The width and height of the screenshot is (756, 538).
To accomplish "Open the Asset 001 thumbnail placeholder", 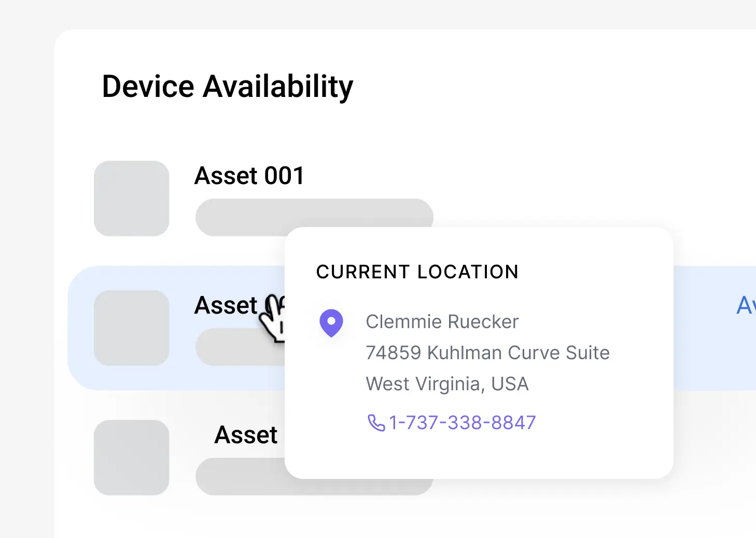I will coord(132,199).
